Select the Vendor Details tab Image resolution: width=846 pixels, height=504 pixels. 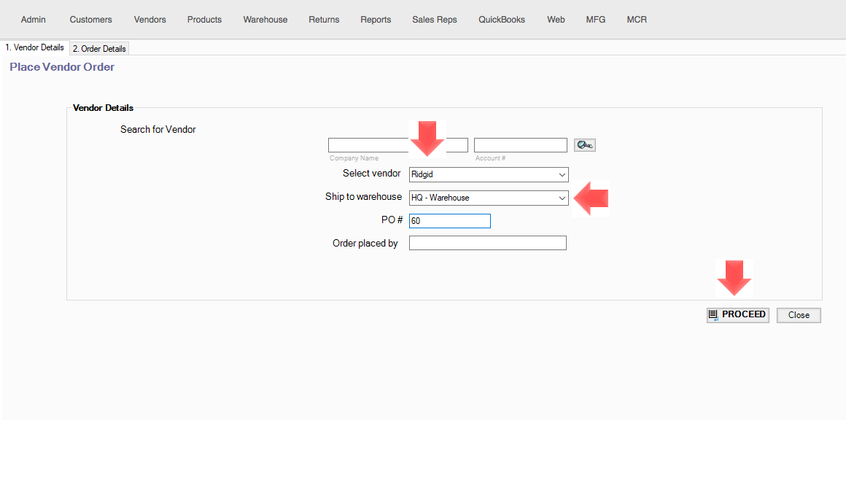click(x=35, y=47)
